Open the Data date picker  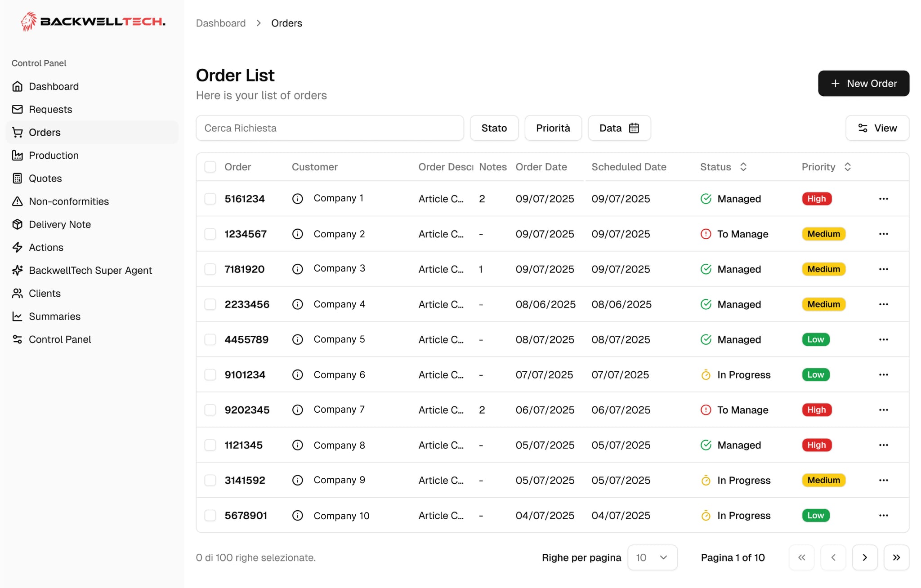click(x=619, y=128)
